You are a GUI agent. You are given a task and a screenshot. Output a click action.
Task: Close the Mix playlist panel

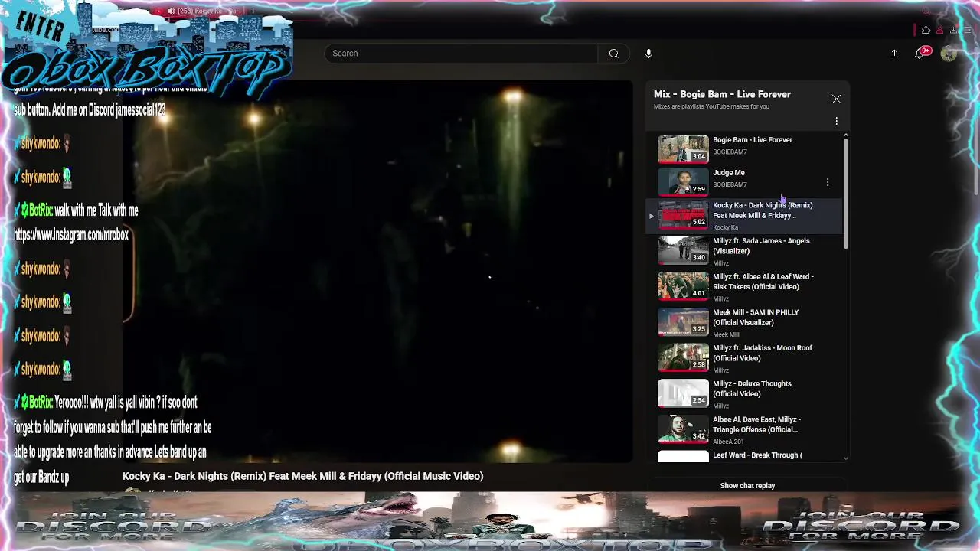pos(836,99)
